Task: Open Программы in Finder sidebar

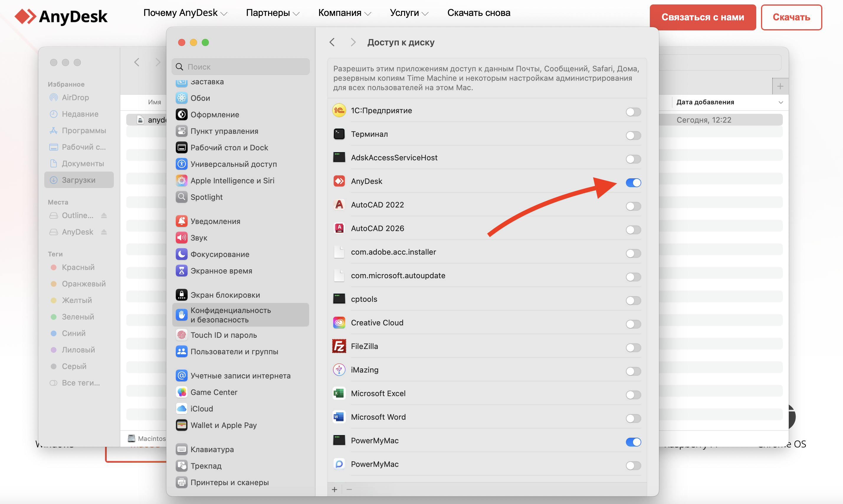Action: [79, 130]
